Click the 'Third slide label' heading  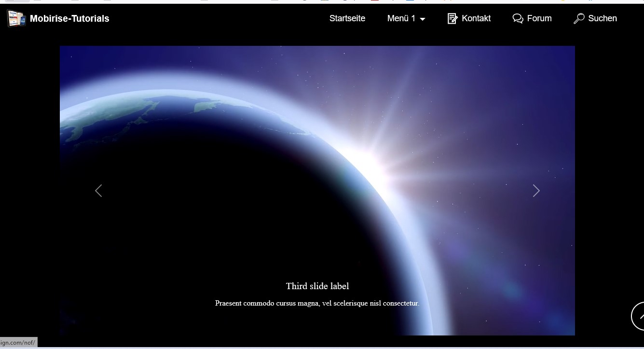coord(317,286)
